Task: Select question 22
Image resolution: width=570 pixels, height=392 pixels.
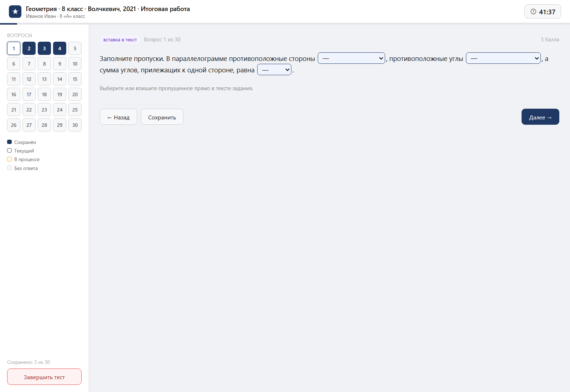Action: 29,110
